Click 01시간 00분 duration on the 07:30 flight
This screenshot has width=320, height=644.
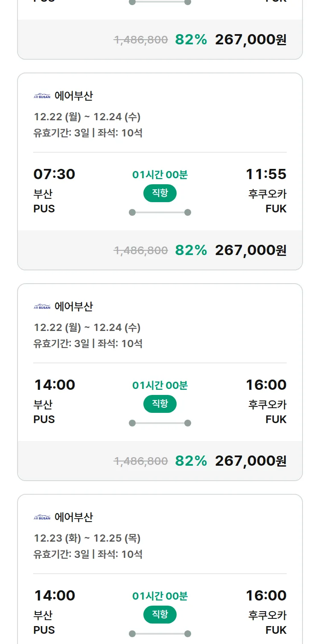click(160, 174)
